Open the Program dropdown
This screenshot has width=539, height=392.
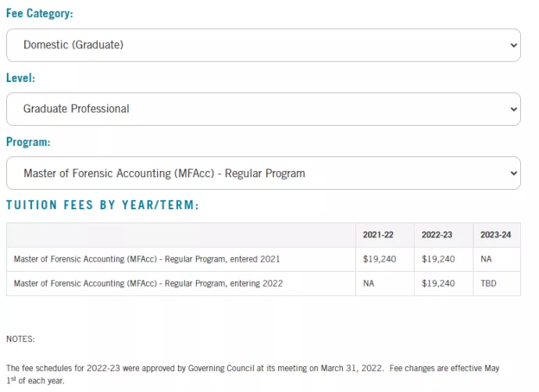pyautogui.click(x=263, y=173)
